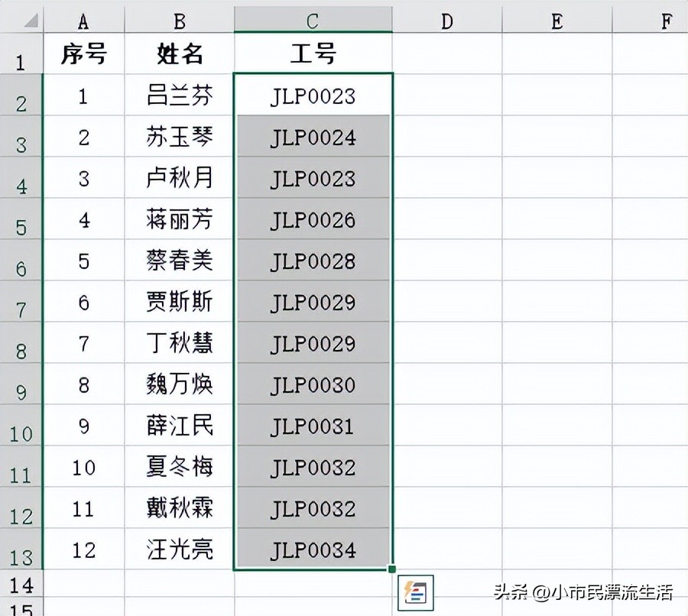
Task: Select the cell 苏玉琴
Action: point(180,136)
